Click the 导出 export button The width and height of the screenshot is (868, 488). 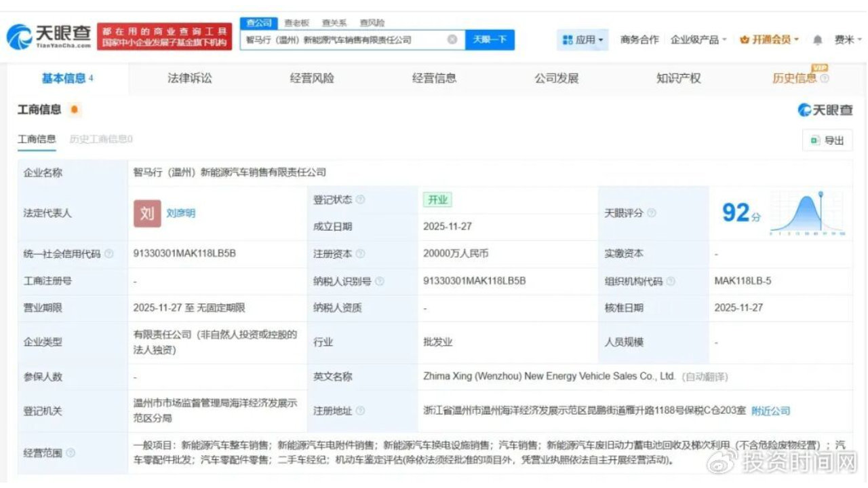click(827, 140)
